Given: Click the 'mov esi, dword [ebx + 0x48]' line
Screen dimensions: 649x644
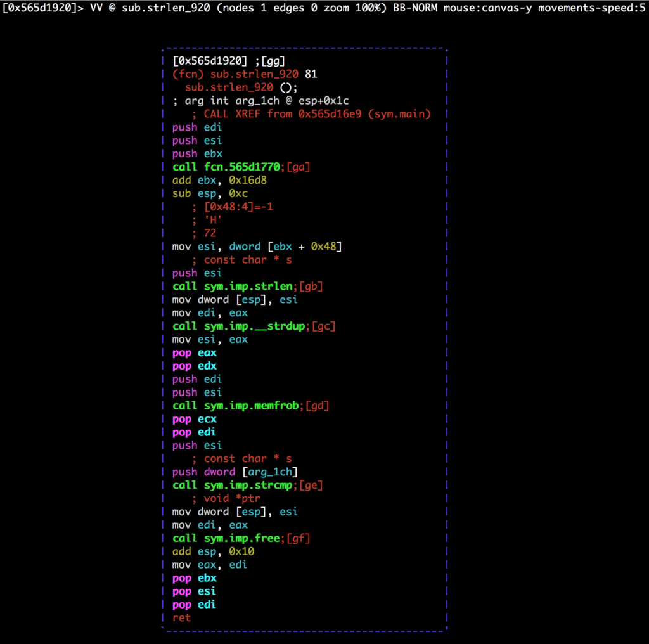Looking at the screenshot, I should pos(257,247).
